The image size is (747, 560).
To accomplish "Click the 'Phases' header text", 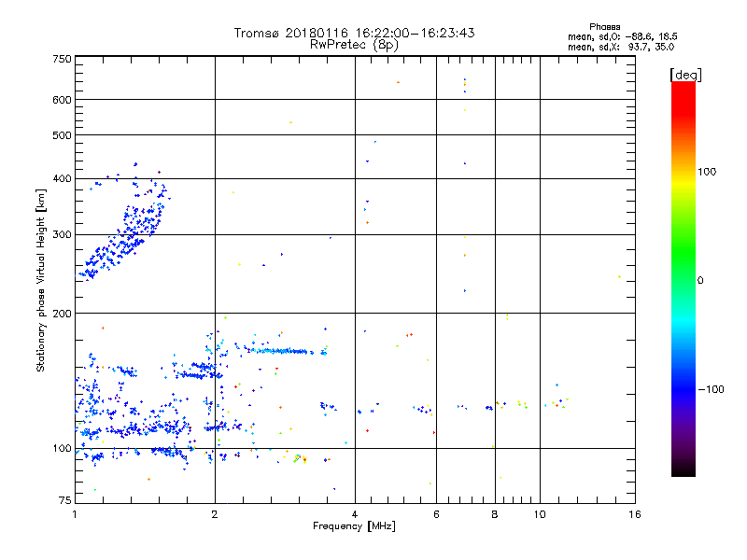I will tap(604, 27).
